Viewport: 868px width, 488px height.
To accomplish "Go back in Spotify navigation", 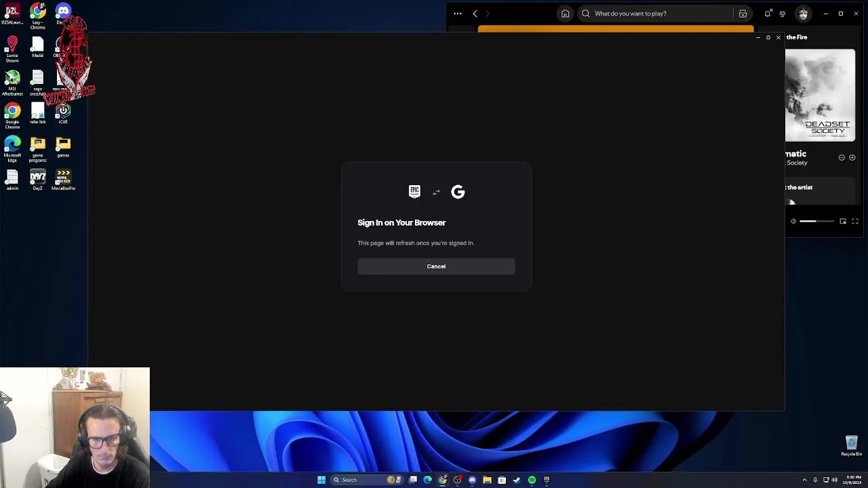I will (475, 14).
